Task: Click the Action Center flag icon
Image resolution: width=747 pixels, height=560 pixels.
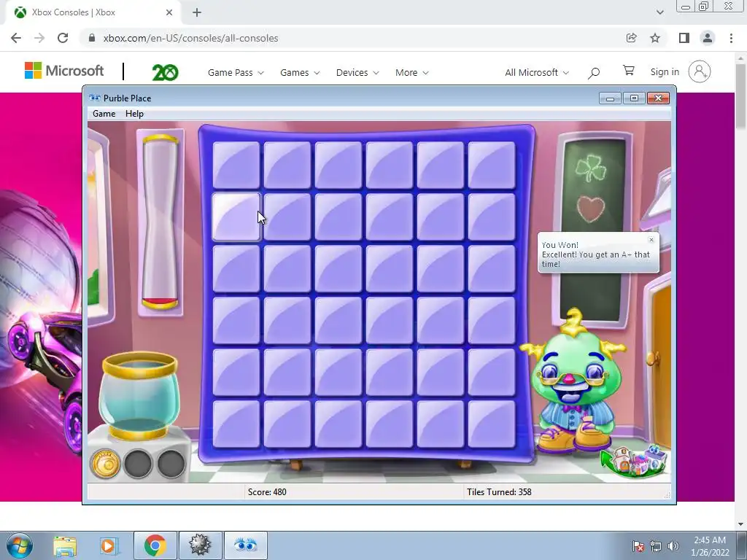Action: point(638,546)
